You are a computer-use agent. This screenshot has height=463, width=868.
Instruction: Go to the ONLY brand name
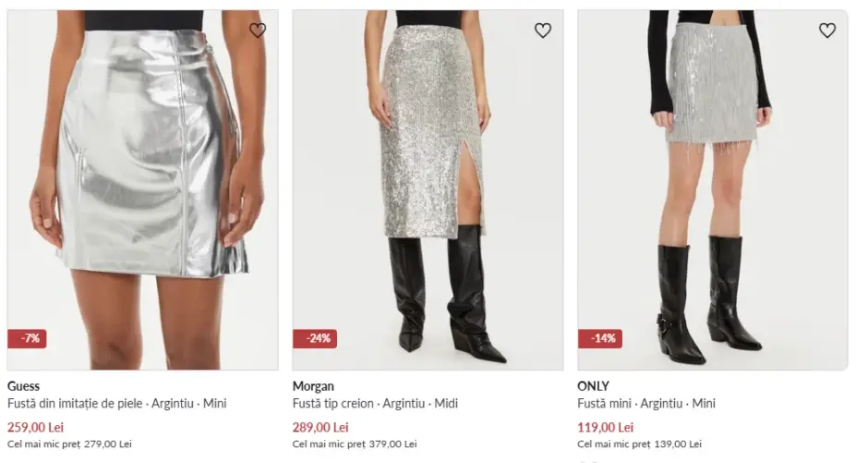593,386
